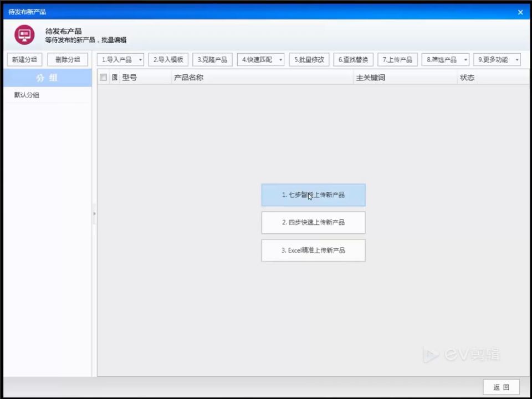Click the pink product monitor icon

24,34
